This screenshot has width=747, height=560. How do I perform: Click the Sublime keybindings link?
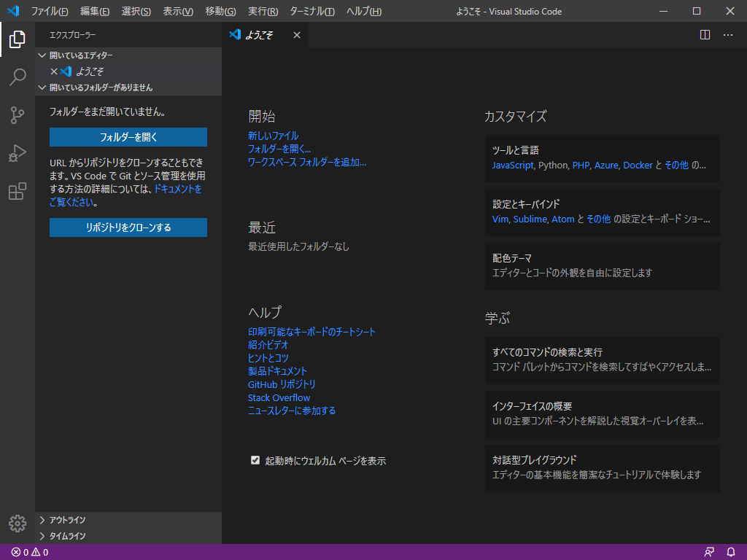530,219
